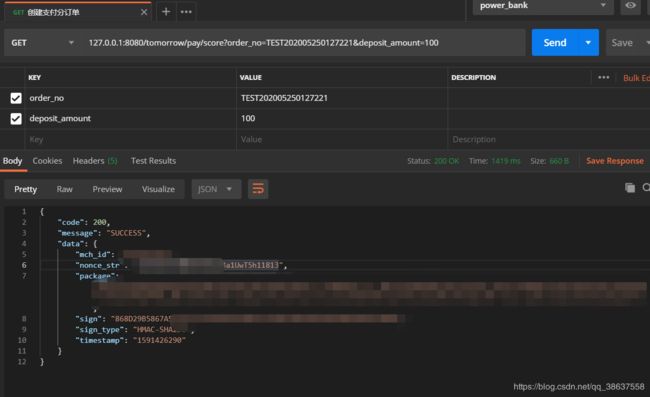Viewport: 650px width, 397px height.
Task: Click the response Time value
Action: [x=505, y=161]
